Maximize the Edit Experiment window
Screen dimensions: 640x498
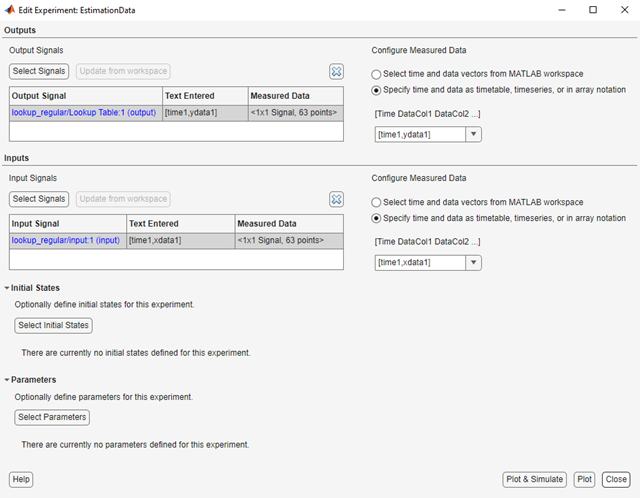(593, 10)
